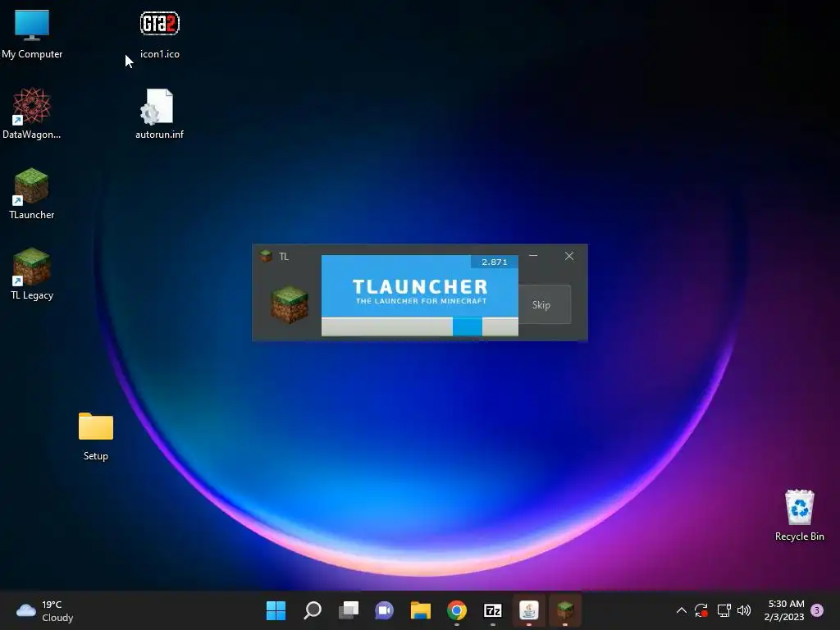The width and height of the screenshot is (840, 630).
Task: Open the notification badge with 3
Action: point(817,610)
